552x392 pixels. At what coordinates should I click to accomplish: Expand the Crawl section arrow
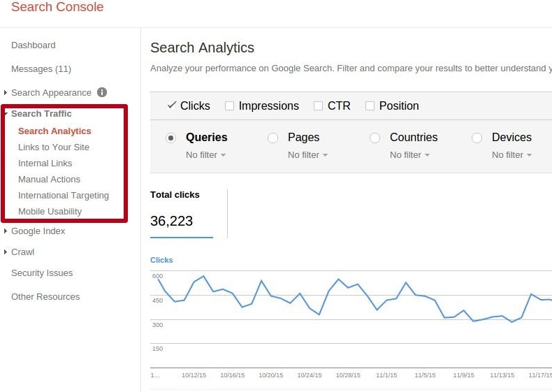click(x=6, y=252)
